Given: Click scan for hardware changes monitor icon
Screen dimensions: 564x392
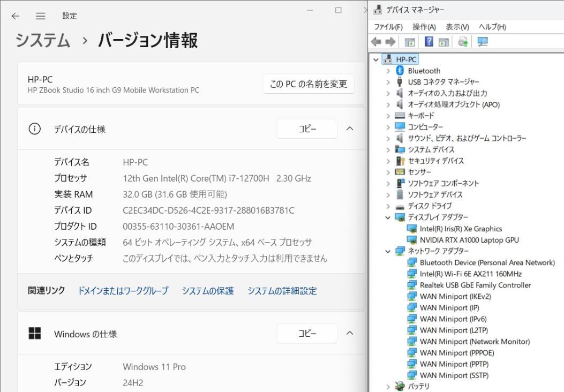Looking at the screenshot, I should point(483,42).
